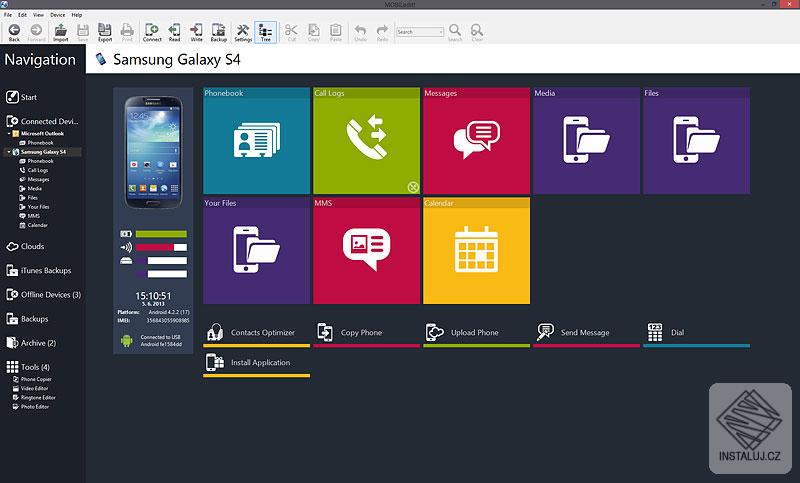Viewport: 800px width, 483px height.
Task: Open the Device menu
Action: click(58, 15)
